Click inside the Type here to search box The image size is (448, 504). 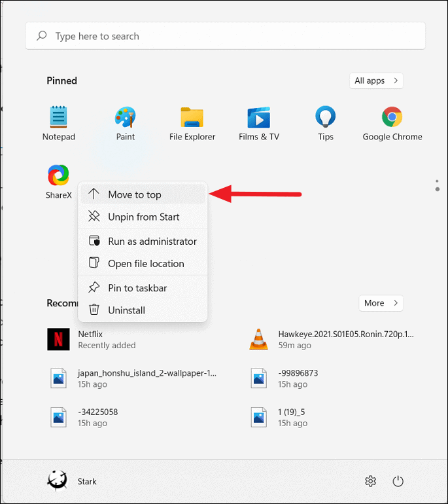click(226, 36)
